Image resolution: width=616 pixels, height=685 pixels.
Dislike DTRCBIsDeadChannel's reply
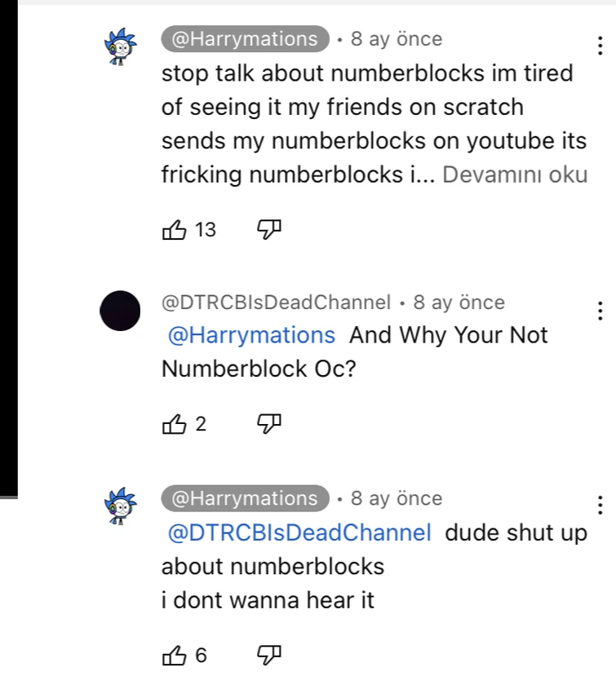(268, 423)
